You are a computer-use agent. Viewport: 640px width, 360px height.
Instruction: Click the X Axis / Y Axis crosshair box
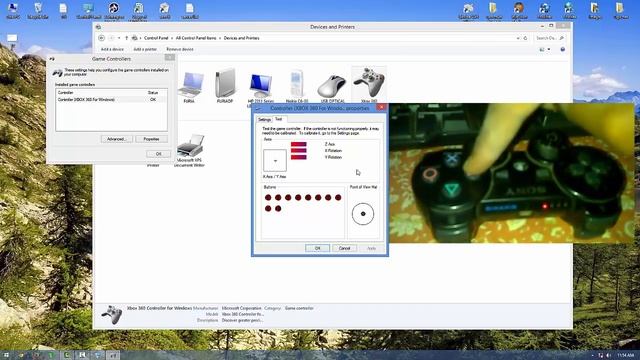[275, 161]
